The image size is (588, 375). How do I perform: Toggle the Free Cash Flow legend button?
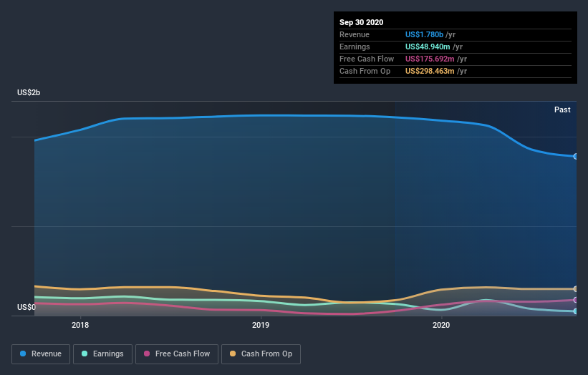[177, 354]
